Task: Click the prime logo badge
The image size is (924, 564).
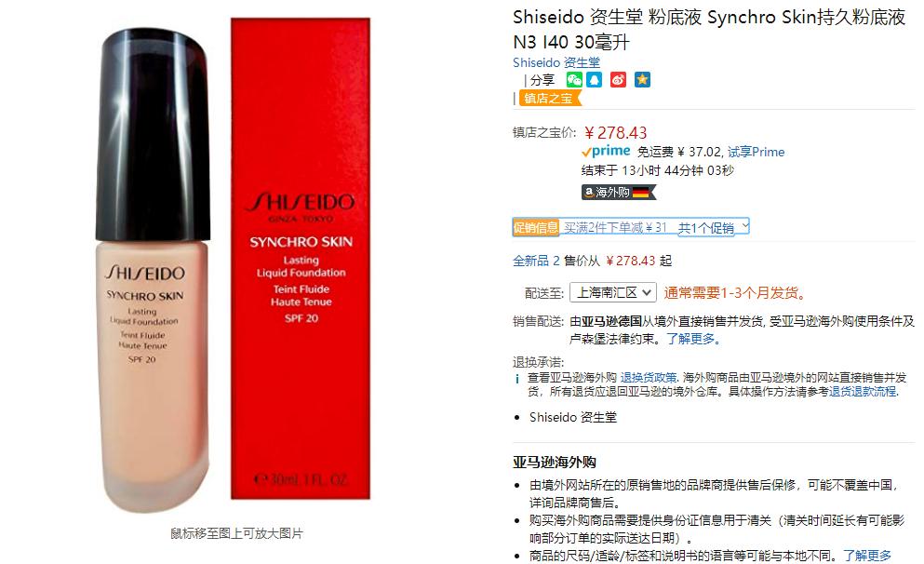Action: pos(606,152)
